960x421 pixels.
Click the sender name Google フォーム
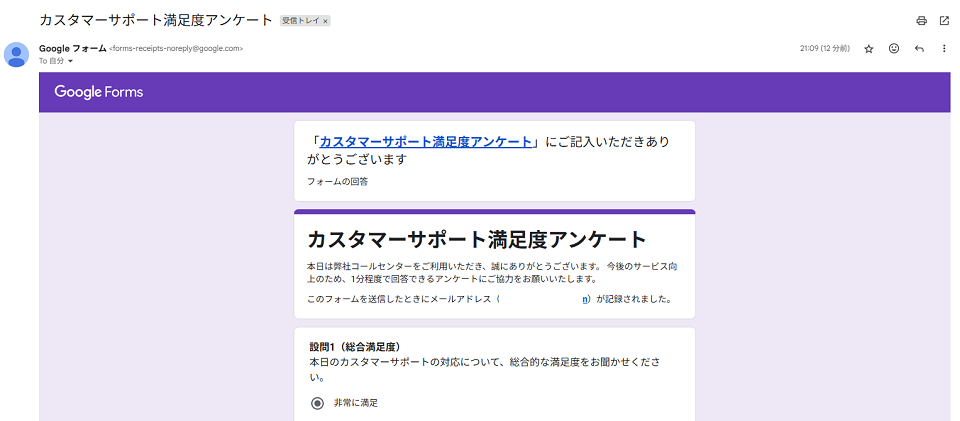coord(72,48)
